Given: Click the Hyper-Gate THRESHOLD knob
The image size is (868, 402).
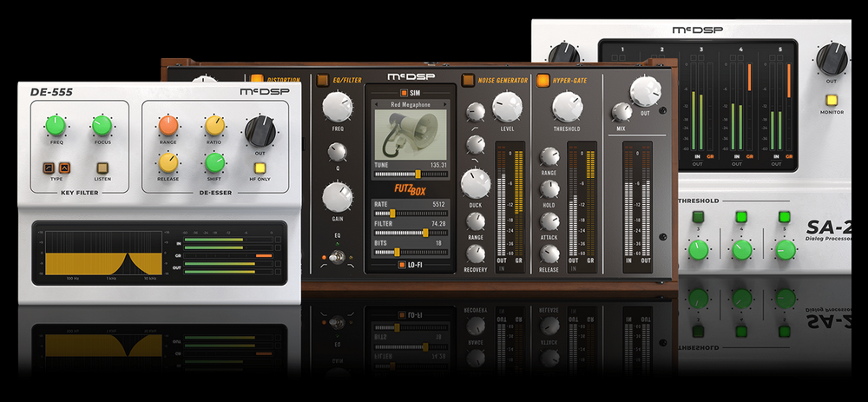Looking at the screenshot, I should pos(568,107).
